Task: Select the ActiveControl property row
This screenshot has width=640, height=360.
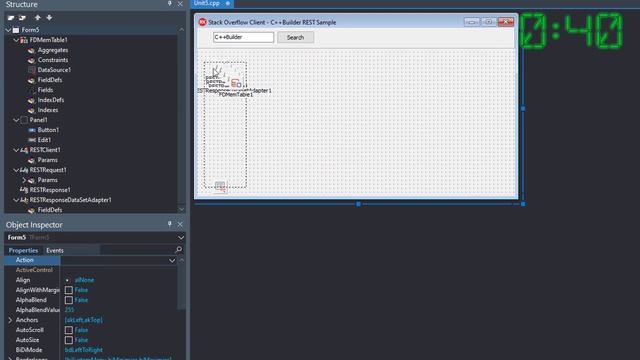Action: 91,270
